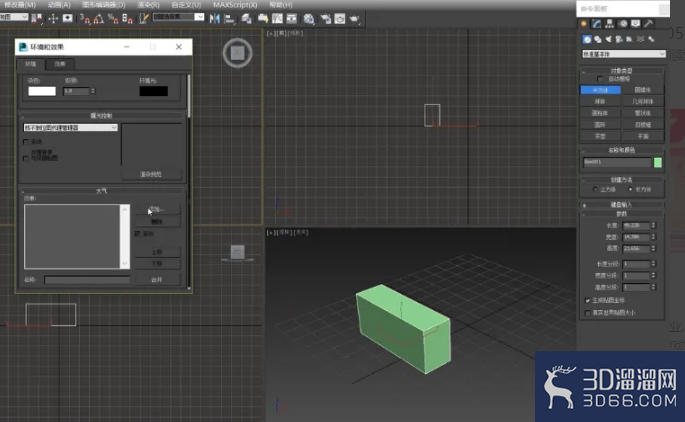Click the 长度 length value field
Image resolution: width=685 pixels, height=422 pixels.
tap(636, 225)
